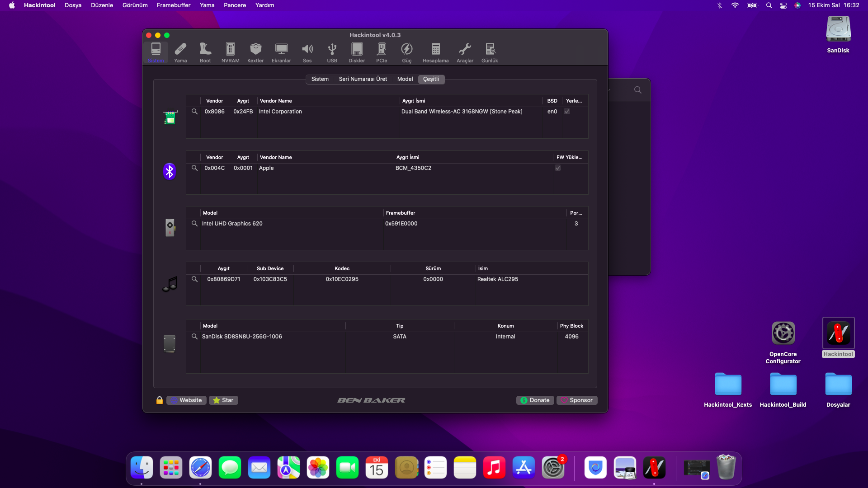Open the Yama patch toolbar section
This screenshot has width=868, height=488.
pyautogui.click(x=180, y=52)
